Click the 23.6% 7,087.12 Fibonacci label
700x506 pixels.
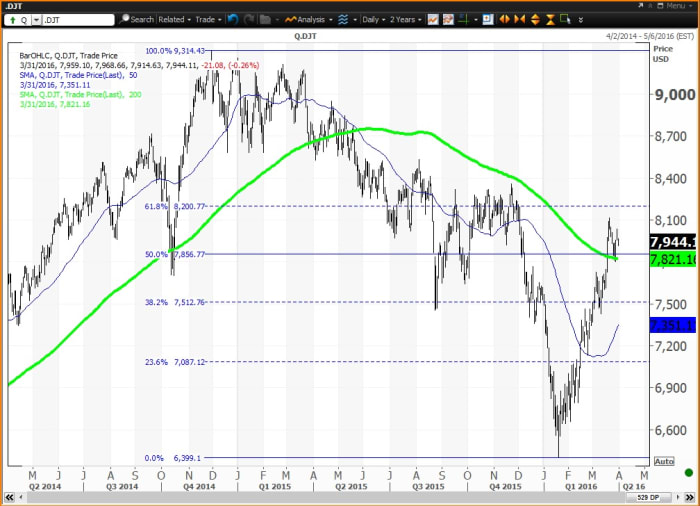pos(175,362)
